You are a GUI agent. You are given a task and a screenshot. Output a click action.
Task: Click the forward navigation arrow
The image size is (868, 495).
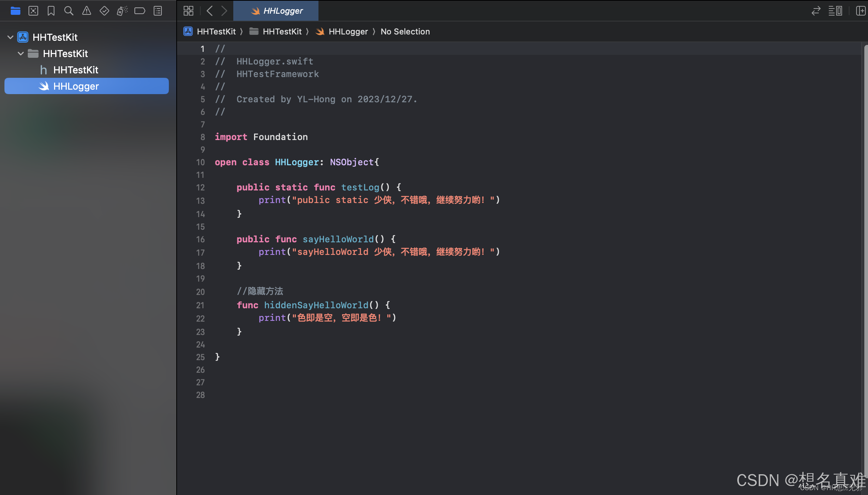[224, 11]
